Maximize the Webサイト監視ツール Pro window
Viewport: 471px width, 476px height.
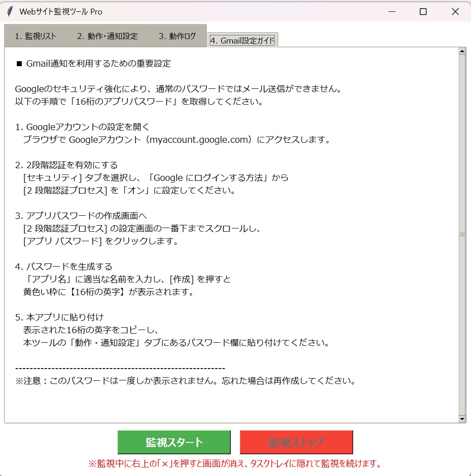pos(423,11)
